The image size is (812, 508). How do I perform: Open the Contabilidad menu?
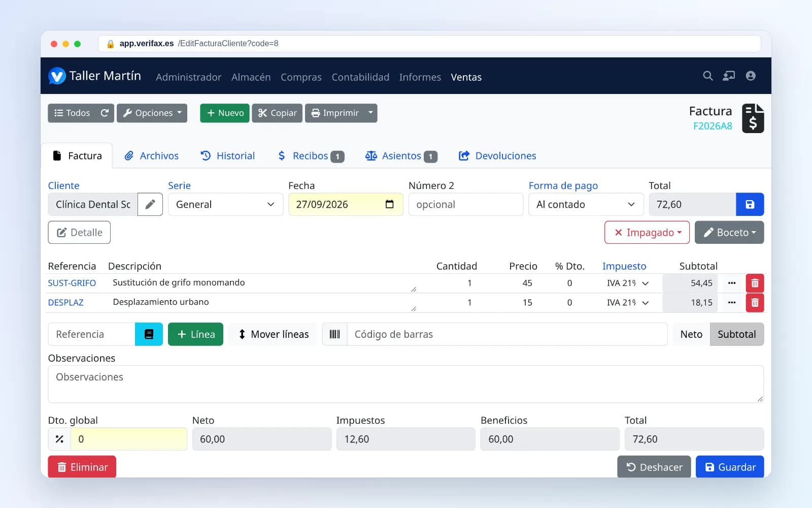point(360,77)
